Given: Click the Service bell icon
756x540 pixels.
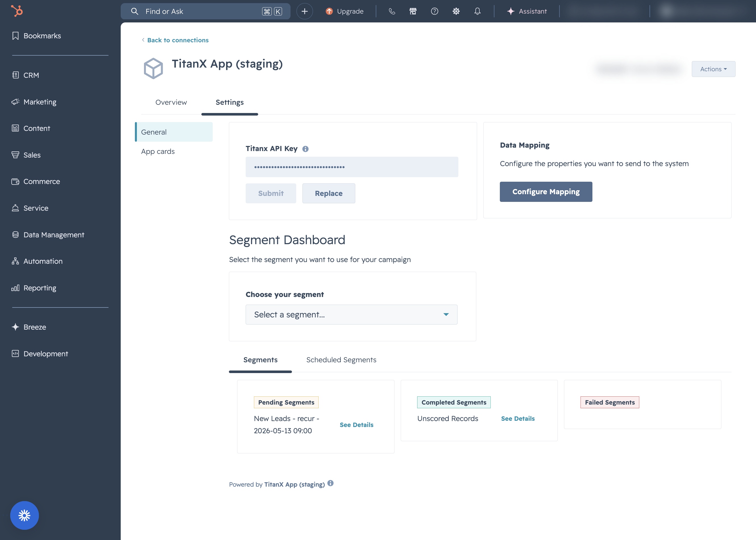Looking at the screenshot, I should (15, 208).
